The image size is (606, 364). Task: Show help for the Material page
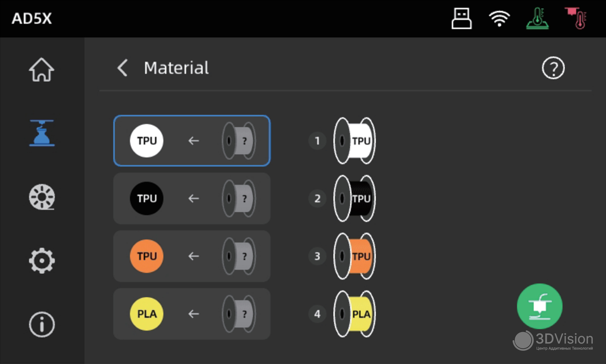point(553,68)
